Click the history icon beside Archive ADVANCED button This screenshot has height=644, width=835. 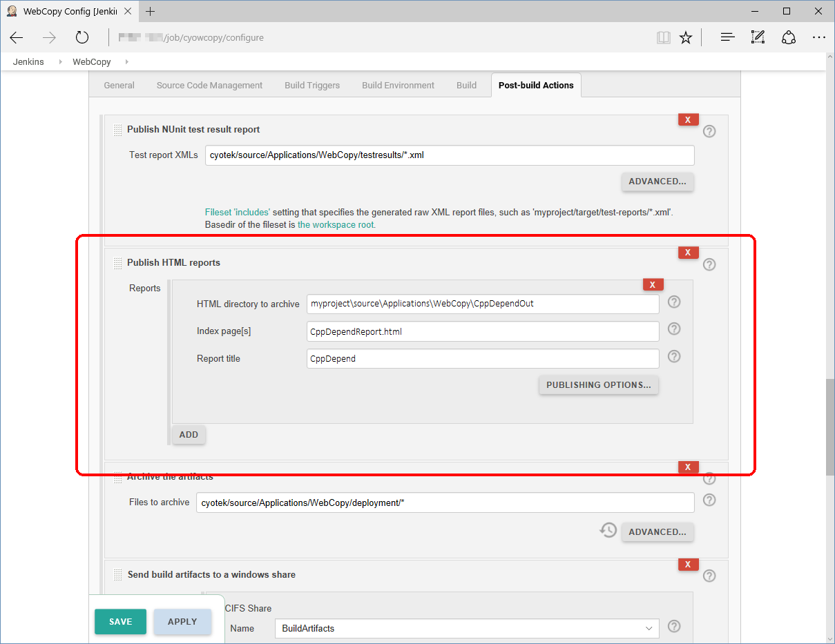(608, 531)
